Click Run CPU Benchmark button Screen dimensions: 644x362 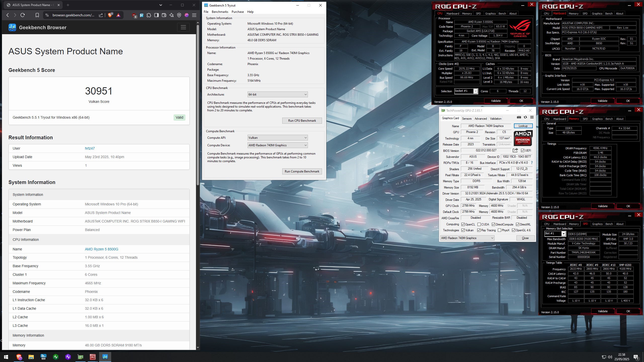[302, 120]
